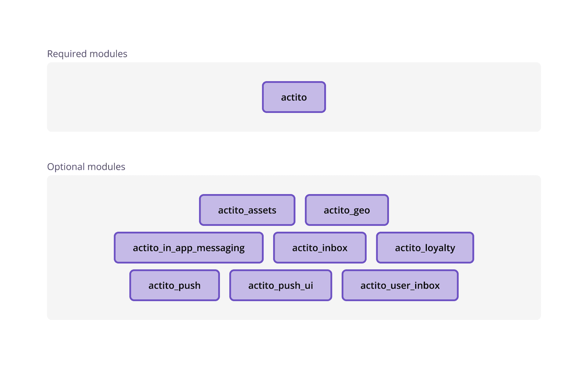Click the actito_user_inbox module box

point(400,285)
